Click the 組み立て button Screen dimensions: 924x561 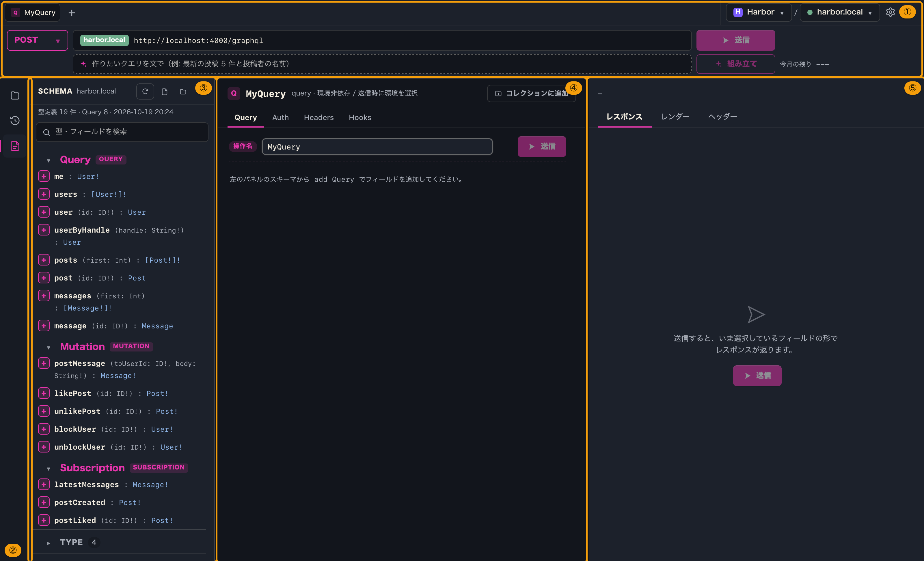coord(735,64)
